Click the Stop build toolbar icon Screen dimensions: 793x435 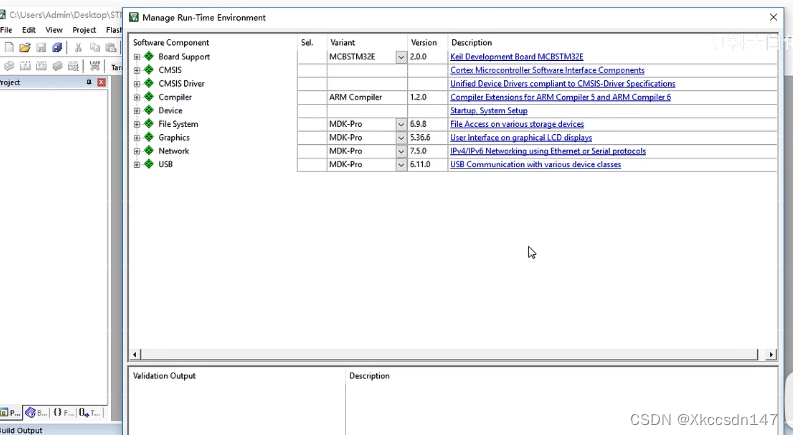pos(73,66)
